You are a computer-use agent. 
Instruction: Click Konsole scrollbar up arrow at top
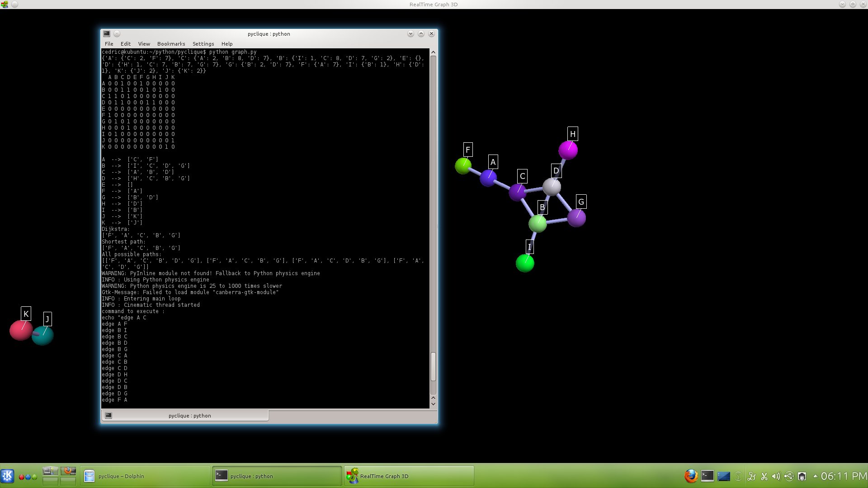pos(433,52)
